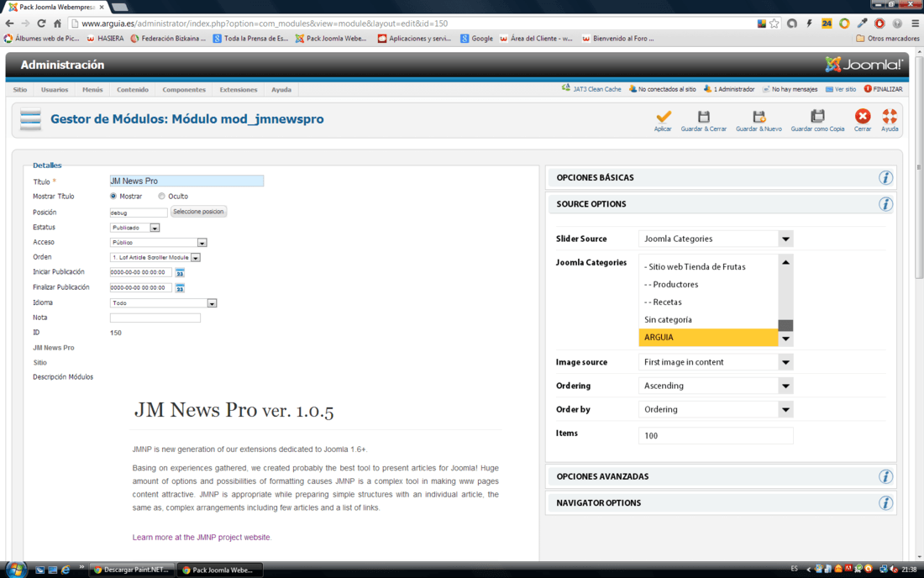The image size is (924, 578).
Task: Open the Orden dropdown
Action: [x=155, y=257]
